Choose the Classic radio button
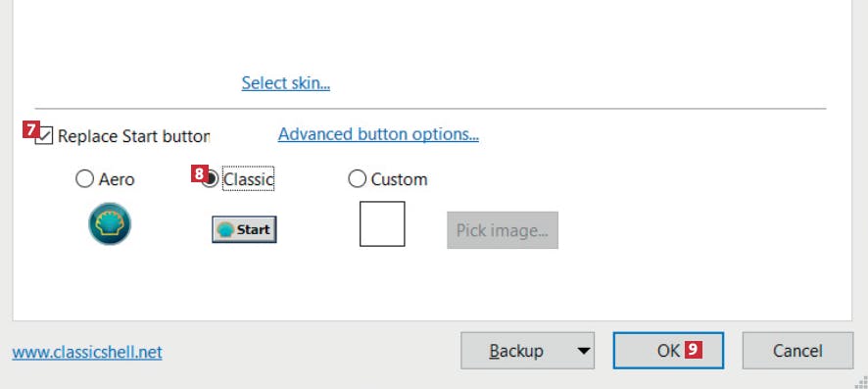This screenshot has width=868, height=389. pos(210,178)
